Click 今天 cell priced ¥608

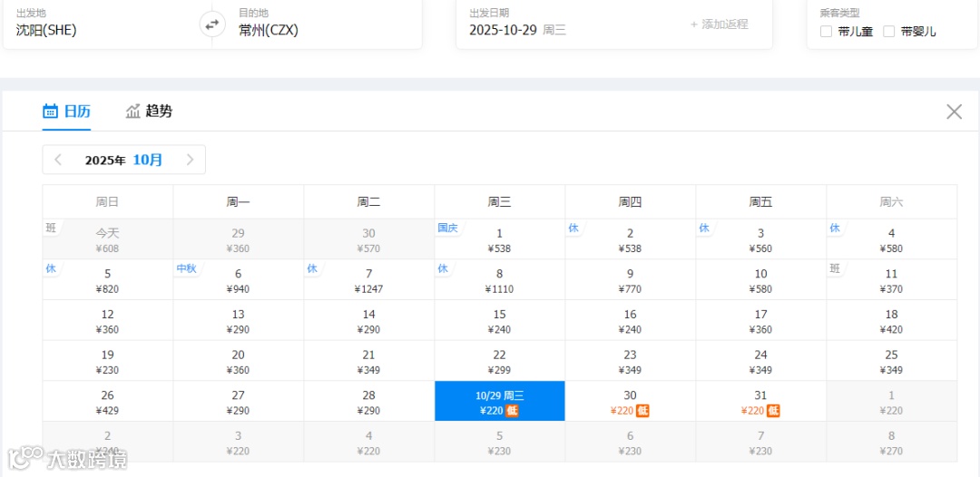(x=108, y=239)
